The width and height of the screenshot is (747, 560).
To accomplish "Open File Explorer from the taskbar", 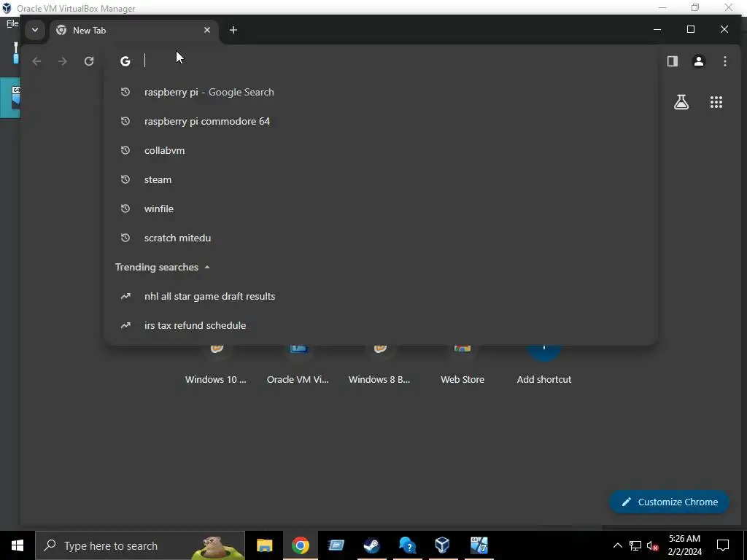I will coord(264,545).
